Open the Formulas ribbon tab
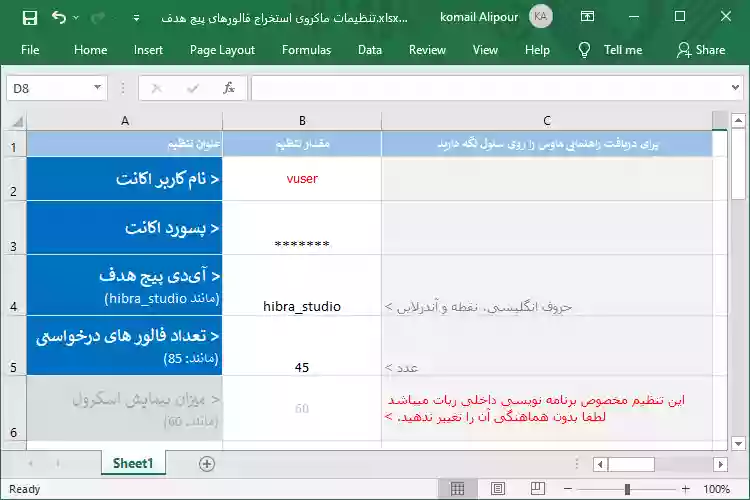The width and height of the screenshot is (750, 500). 306,50
